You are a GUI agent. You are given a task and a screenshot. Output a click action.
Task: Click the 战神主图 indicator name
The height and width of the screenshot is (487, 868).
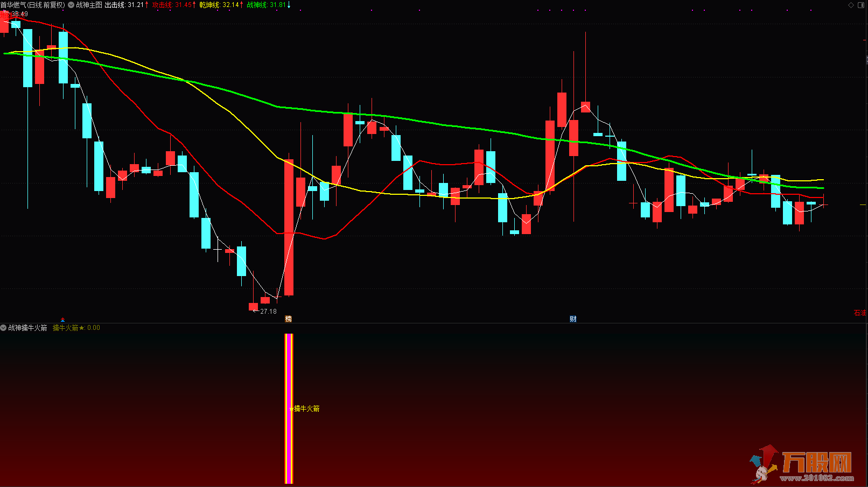pyautogui.click(x=89, y=5)
